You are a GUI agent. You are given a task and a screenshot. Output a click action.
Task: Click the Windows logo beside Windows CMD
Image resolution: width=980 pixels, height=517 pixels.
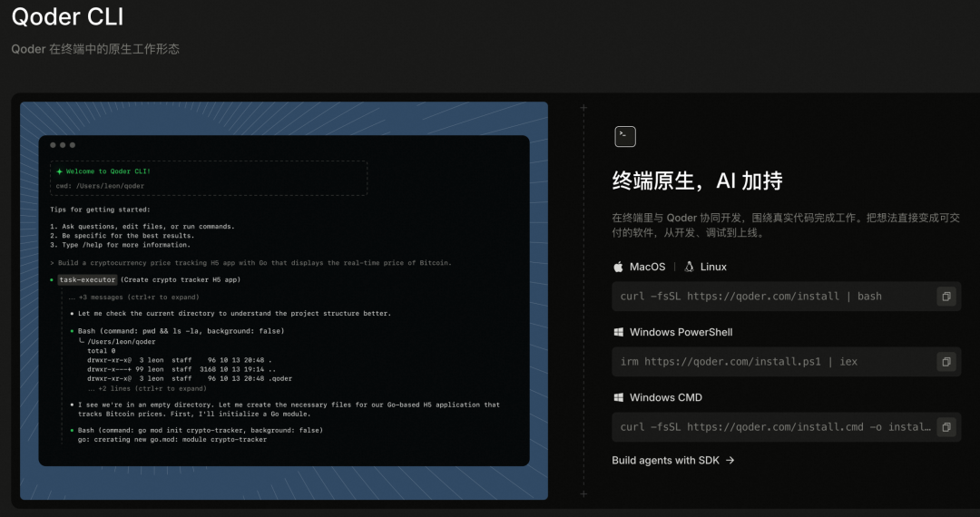pyautogui.click(x=618, y=397)
